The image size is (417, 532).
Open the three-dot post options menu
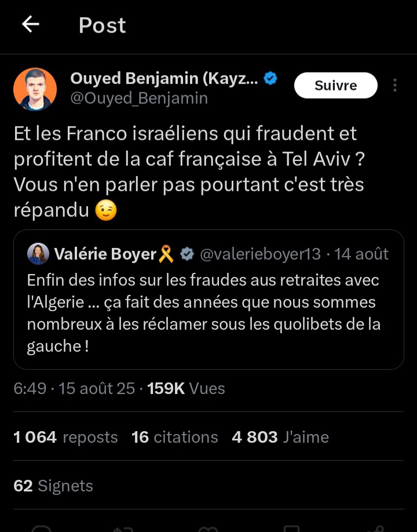395,86
